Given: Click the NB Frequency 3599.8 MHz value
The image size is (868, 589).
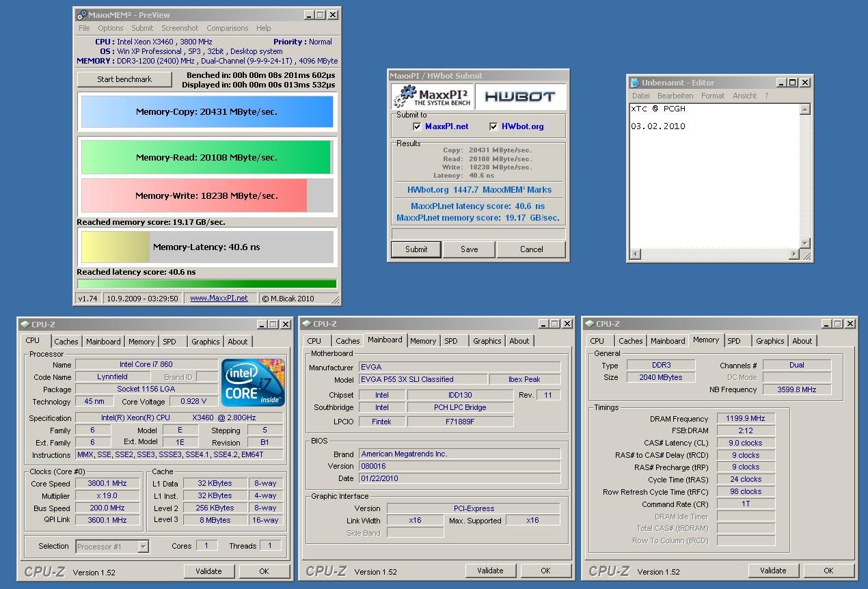Looking at the screenshot, I should [797, 389].
